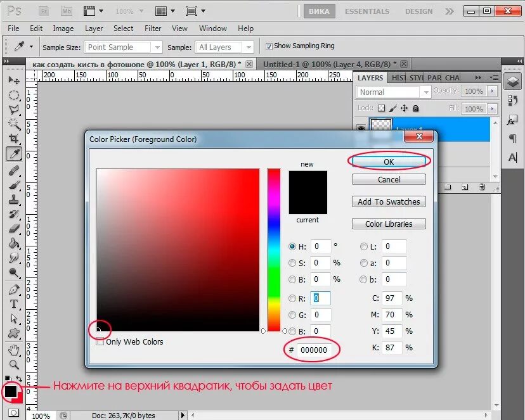
Task: Open Color Libraries button
Action: (389, 224)
